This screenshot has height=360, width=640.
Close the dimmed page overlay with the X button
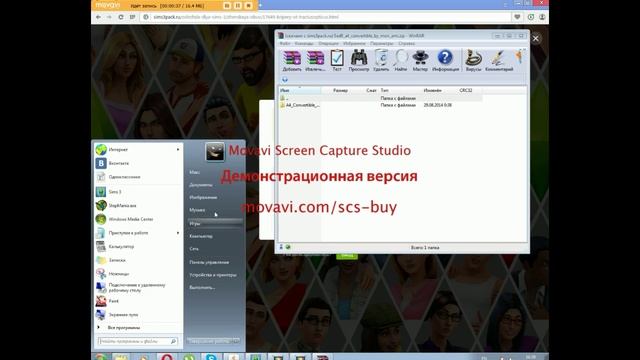click(536, 38)
